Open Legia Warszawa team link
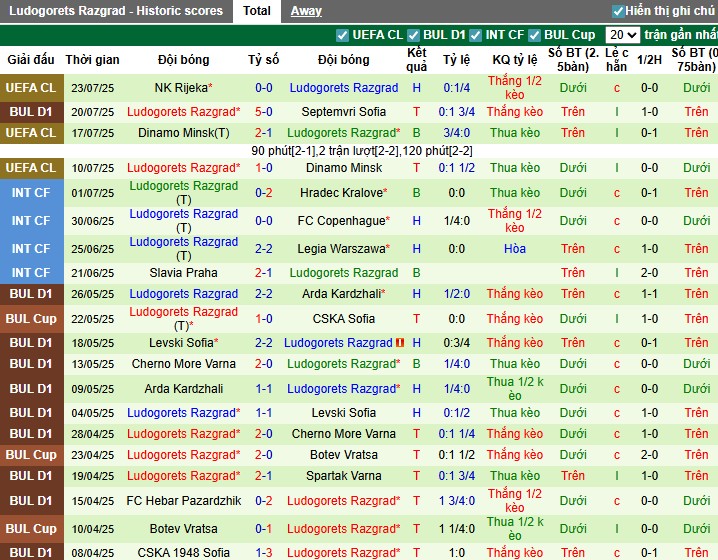Viewport: 718px width, 560px height. click(343, 249)
